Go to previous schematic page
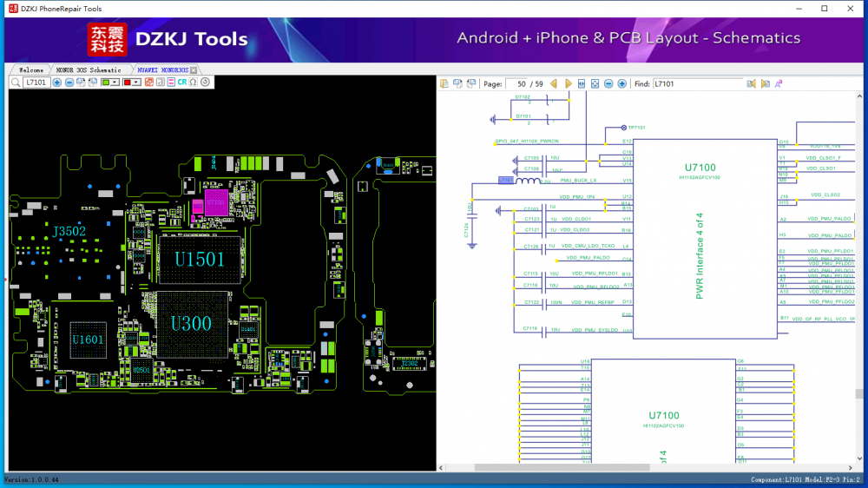The height and width of the screenshot is (488, 868). coord(554,83)
